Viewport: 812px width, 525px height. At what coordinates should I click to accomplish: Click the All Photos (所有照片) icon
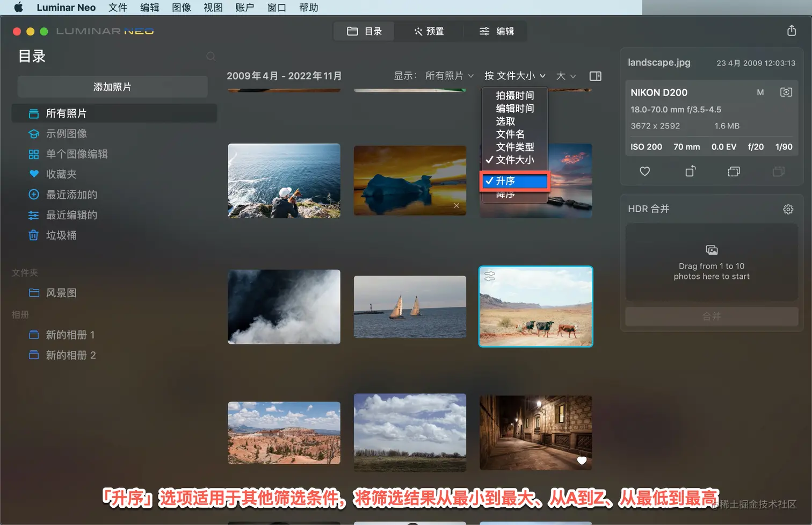tap(34, 113)
